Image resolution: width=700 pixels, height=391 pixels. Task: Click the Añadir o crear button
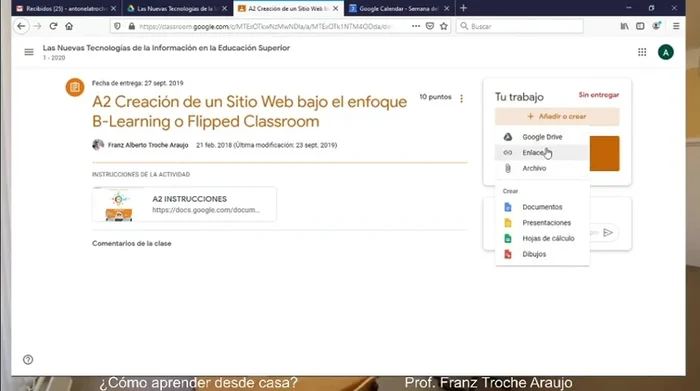(557, 116)
